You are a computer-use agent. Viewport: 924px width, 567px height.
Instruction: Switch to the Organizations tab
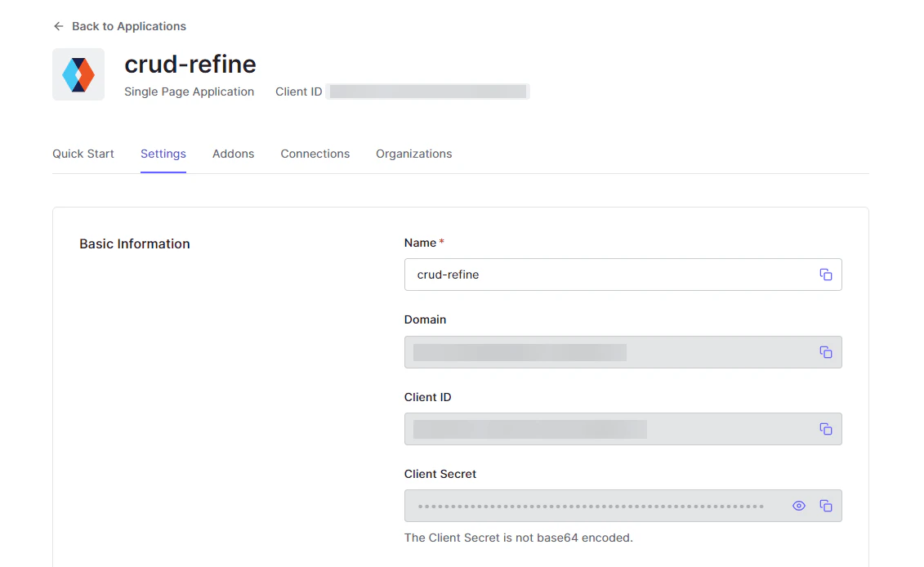(413, 154)
